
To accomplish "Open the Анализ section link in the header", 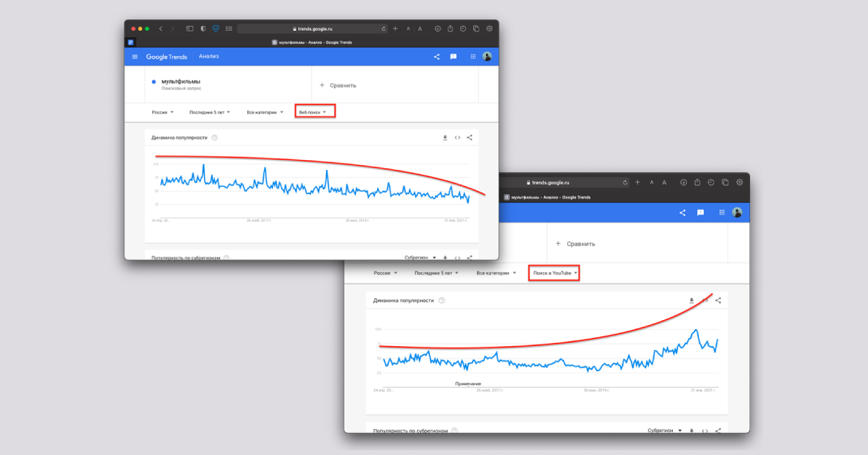I will click(209, 56).
